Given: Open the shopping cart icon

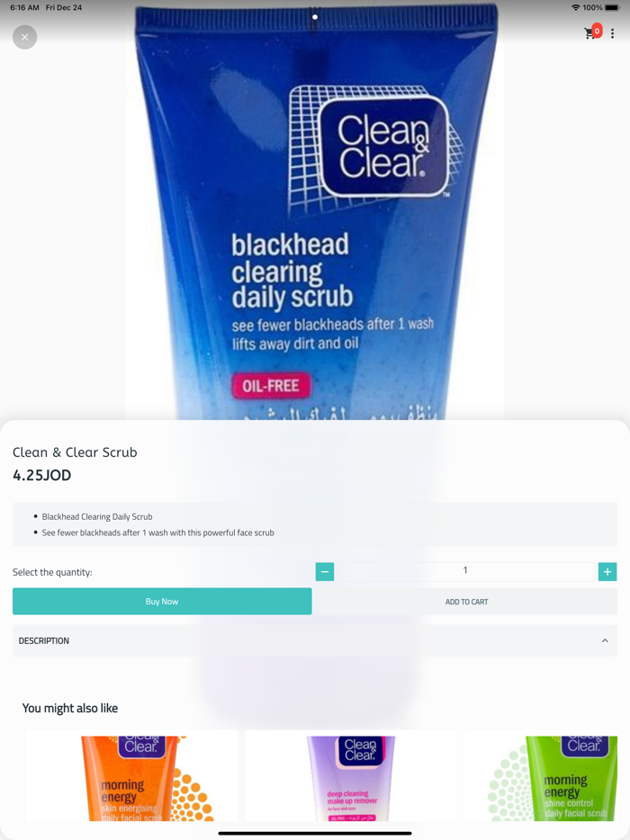Looking at the screenshot, I should tap(589, 34).
